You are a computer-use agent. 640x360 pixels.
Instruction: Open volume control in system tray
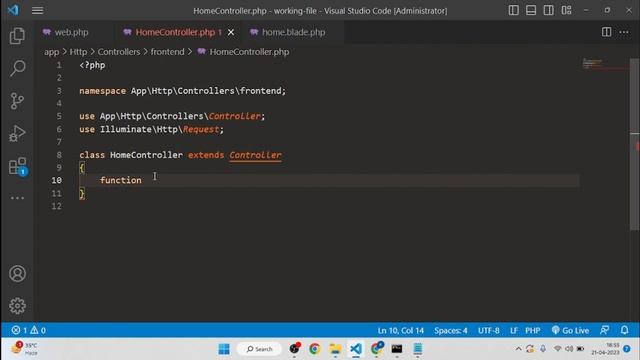[x=569, y=349]
